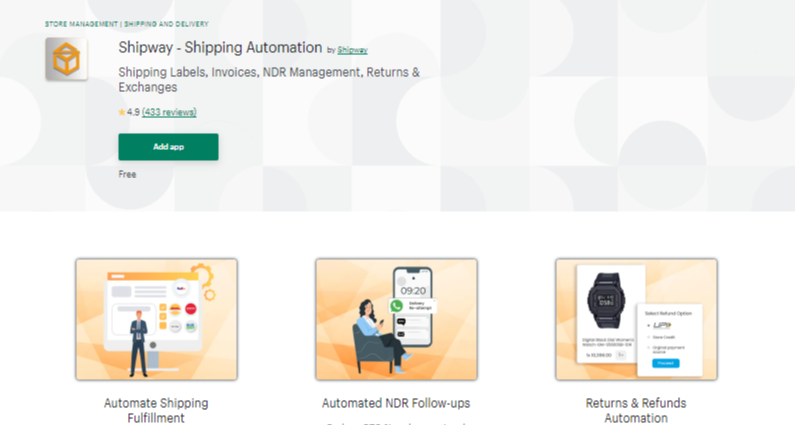
Task: Click the Automate Shipping Fulfillment caption
Action: coord(156,410)
